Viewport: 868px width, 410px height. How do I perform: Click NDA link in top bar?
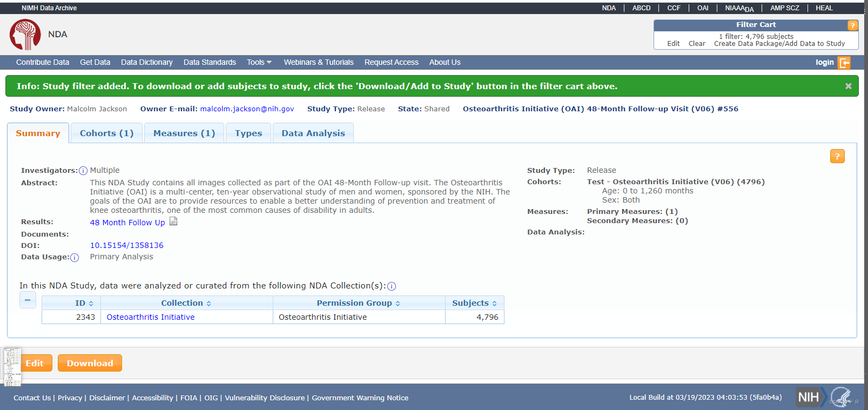(609, 8)
